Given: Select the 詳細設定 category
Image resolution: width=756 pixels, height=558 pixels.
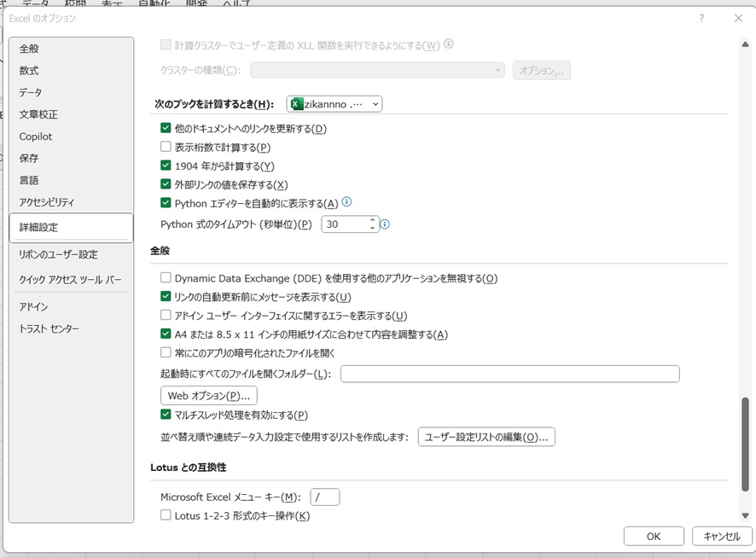Looking at the screenshot, I should point(71,227).
